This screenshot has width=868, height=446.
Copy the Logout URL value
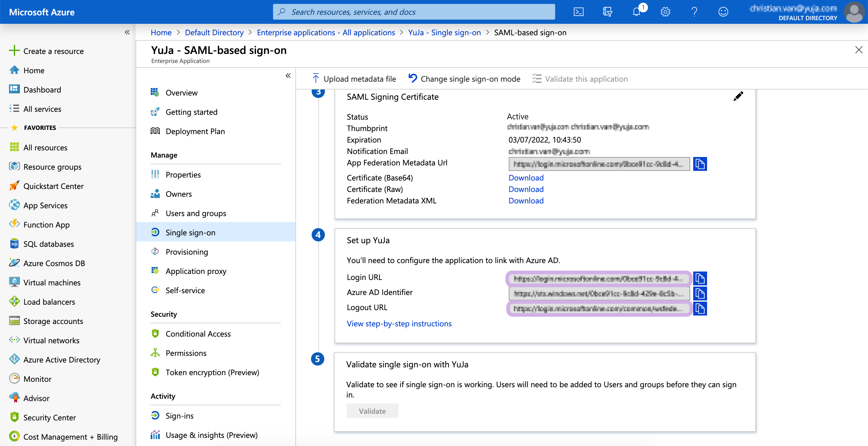(700, 309)
